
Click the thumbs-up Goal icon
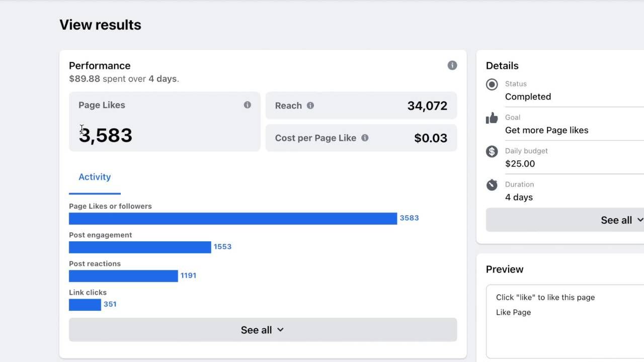pos(492,118)
